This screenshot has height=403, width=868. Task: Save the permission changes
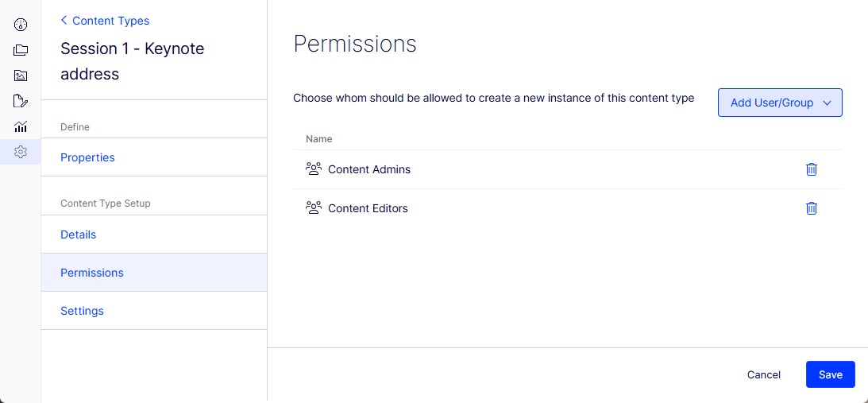pos(831,374)
